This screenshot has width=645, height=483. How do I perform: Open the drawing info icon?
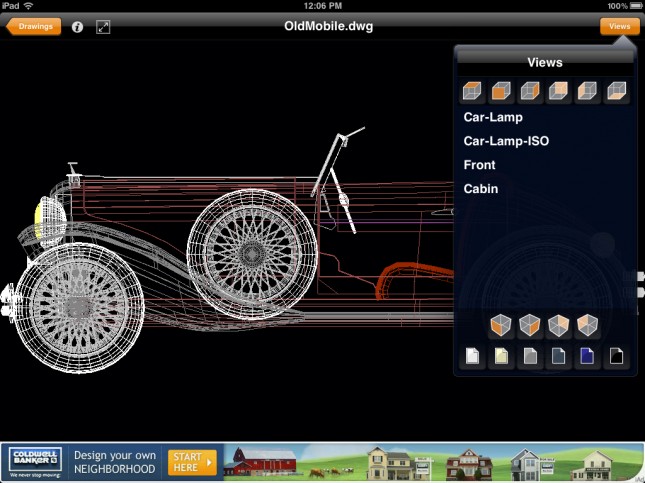pos(78,27)
